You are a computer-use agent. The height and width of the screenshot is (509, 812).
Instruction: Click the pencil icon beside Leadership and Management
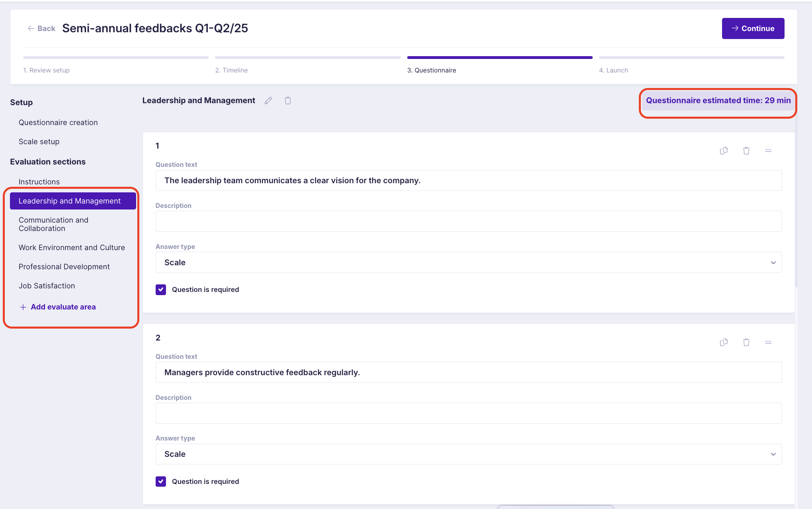point(268,101)
